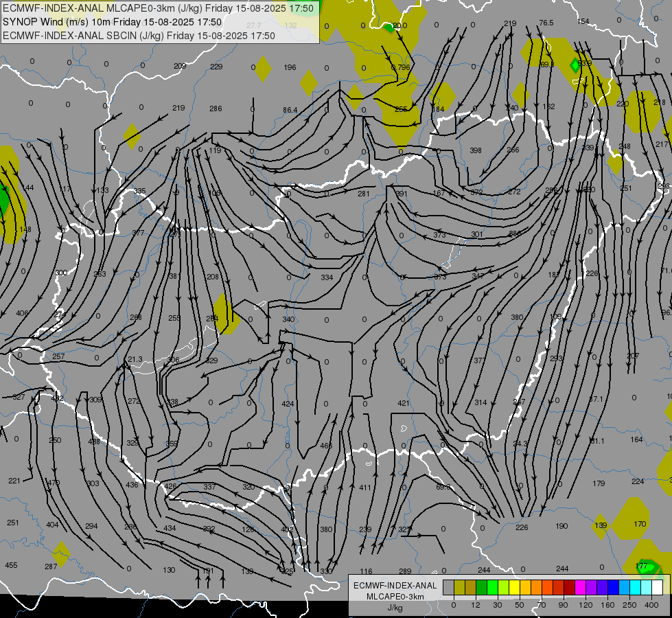The image size is (672, 618).
Task: Select the olive swatch above legend value 0
Action: pos(459,587)
